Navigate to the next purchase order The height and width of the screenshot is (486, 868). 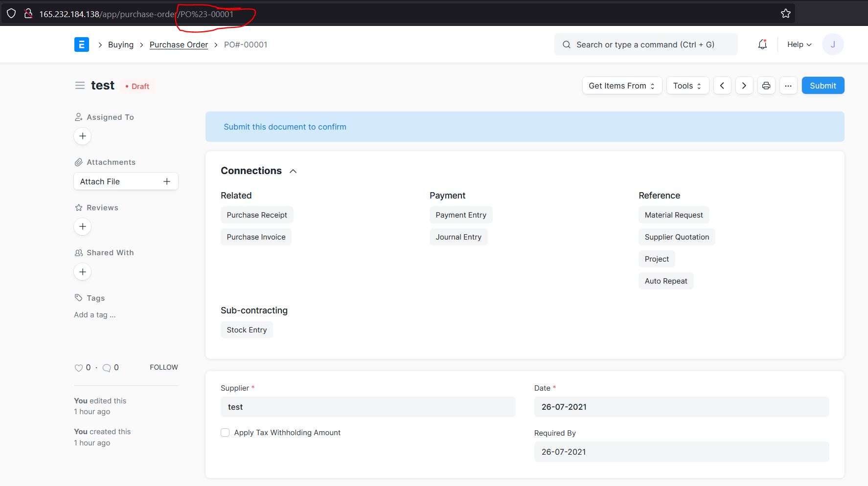[744, 85]
